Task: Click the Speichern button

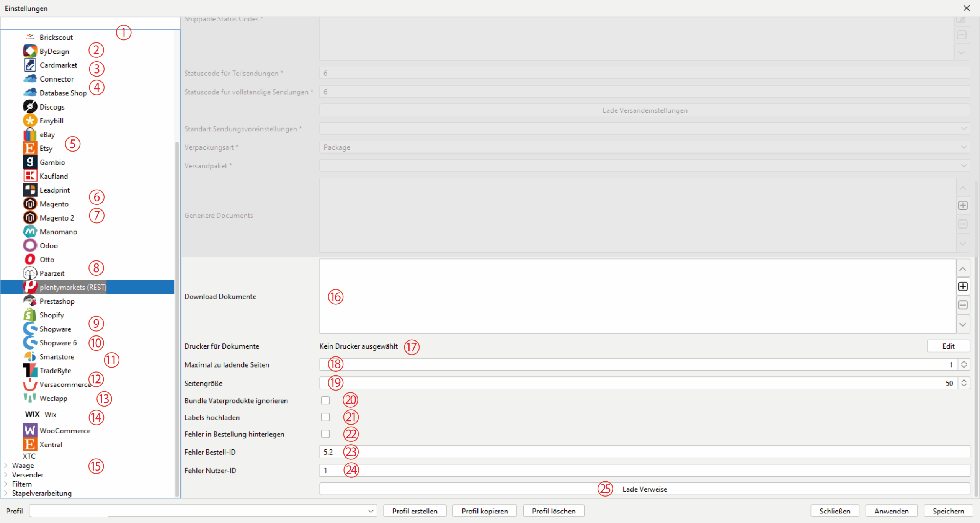Action: [x=948, y=511]
